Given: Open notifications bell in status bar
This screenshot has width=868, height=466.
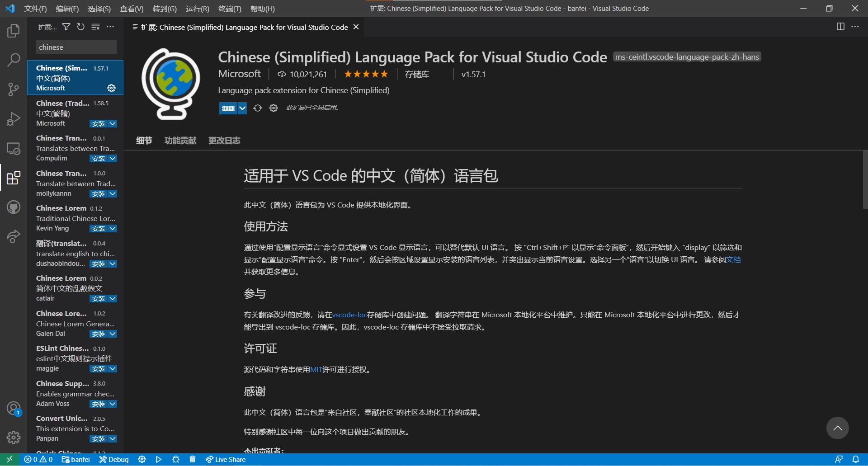Looking at the screenshot, I should tap(856, 460).
